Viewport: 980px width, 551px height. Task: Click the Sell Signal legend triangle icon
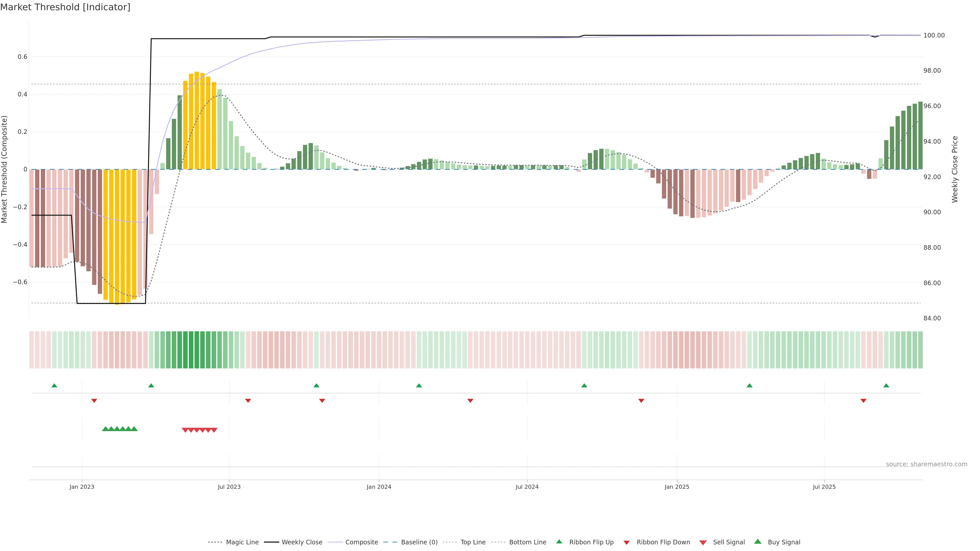tap(703, 543)
